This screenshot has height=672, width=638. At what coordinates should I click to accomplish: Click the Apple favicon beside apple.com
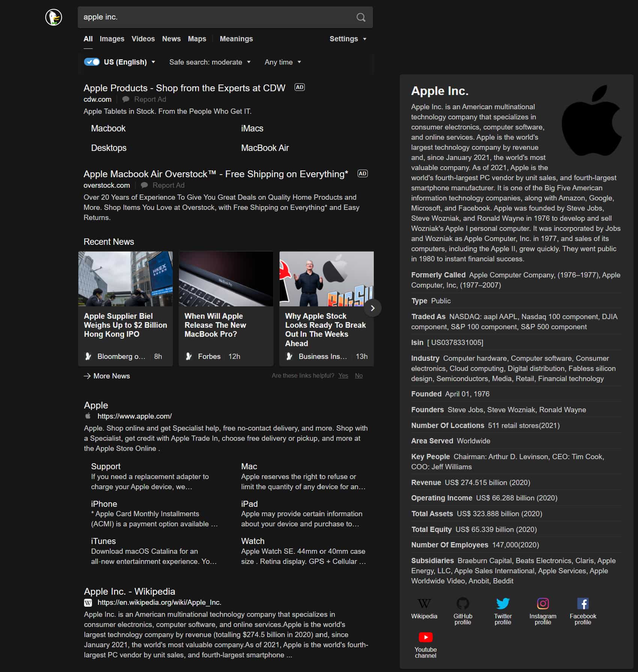(87, 416)
